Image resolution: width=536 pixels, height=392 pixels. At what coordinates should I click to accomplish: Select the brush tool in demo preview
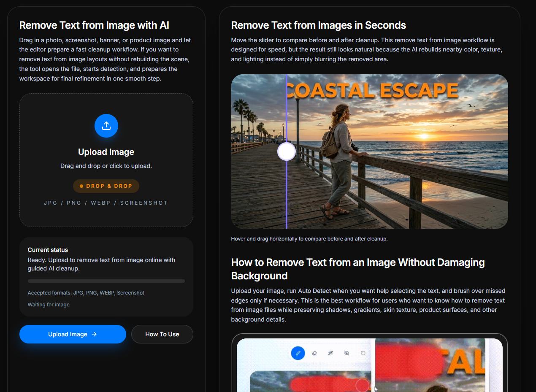pyautogui.click(x=298, y=353)
